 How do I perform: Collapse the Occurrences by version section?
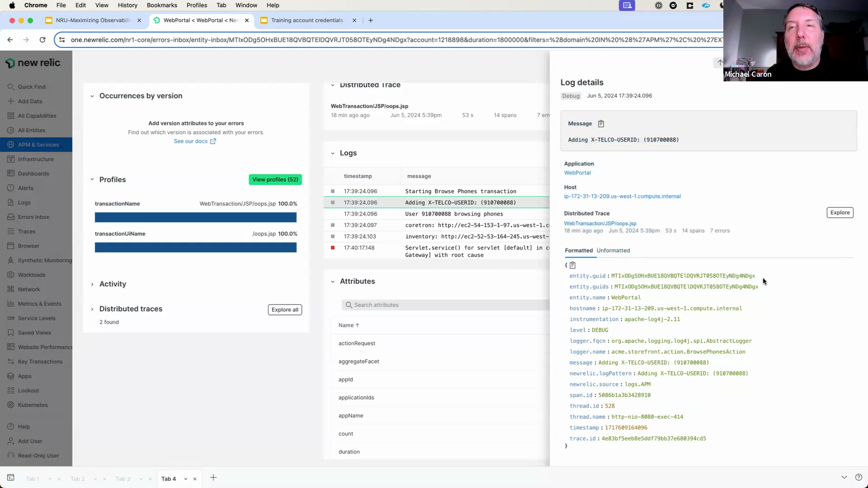point(92,96)
